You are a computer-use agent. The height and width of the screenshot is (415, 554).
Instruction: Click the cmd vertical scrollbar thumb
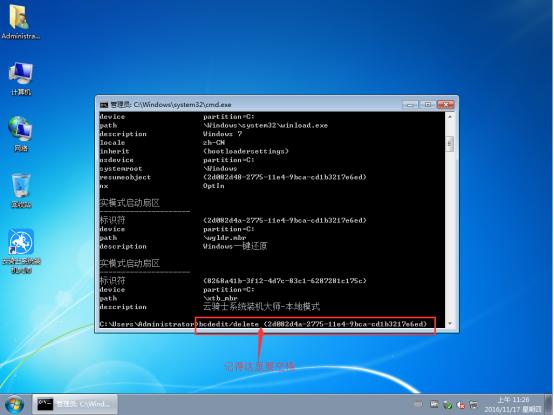(450, 143)
